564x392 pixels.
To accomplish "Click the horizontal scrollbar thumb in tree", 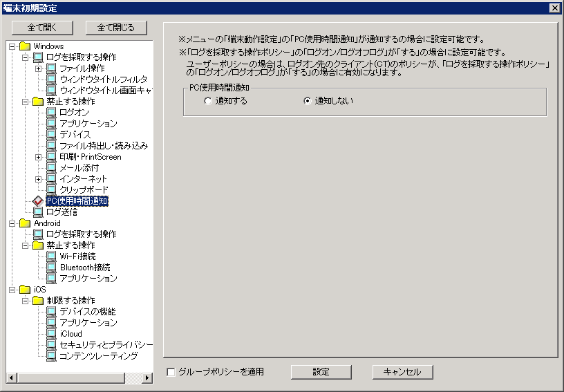I will point(70,377).
